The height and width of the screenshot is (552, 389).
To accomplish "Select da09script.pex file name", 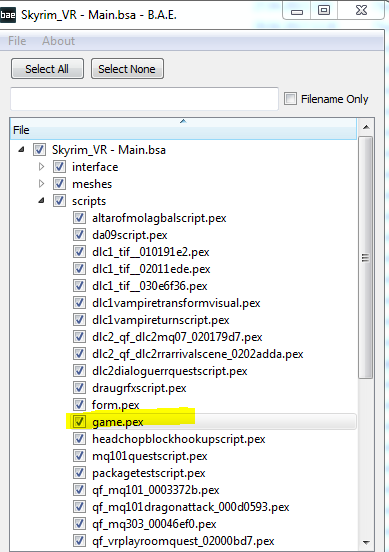I will [130, 235].
